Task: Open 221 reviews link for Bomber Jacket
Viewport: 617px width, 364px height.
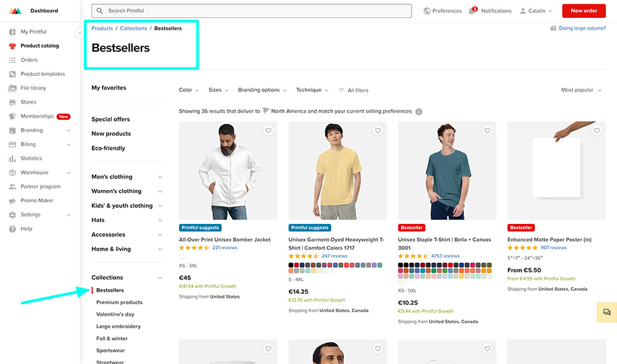Action: (x=225, y=248)
